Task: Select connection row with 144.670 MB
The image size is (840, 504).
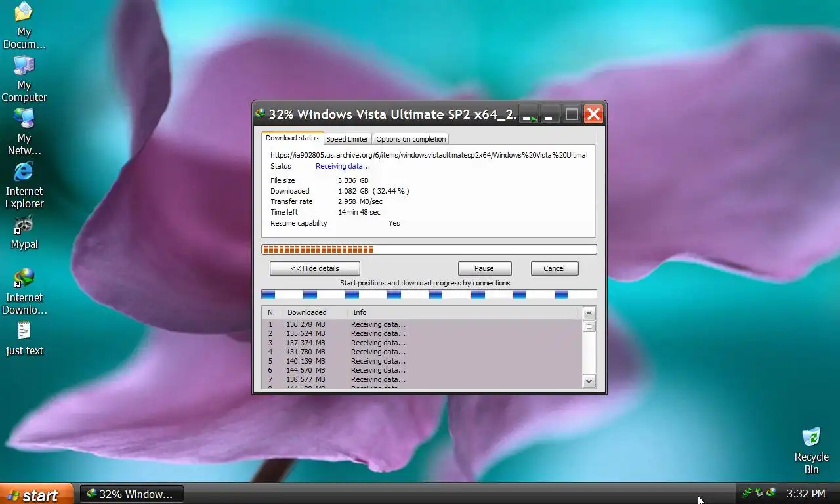Action: pyautogui.click(x=422, y=370)
